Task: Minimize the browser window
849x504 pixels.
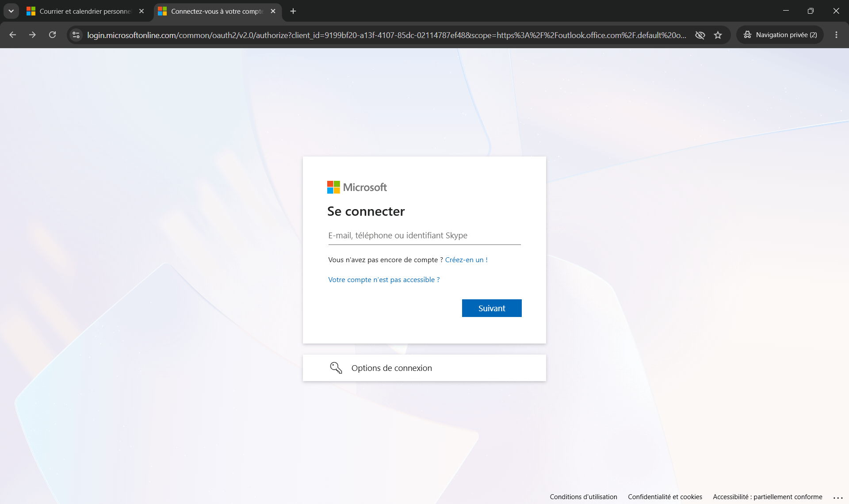Action: coord(786,11)
